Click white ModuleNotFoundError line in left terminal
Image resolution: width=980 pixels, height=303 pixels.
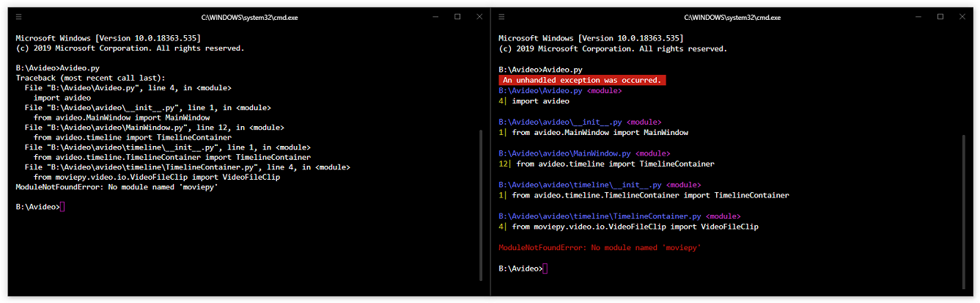click(117, 187)
